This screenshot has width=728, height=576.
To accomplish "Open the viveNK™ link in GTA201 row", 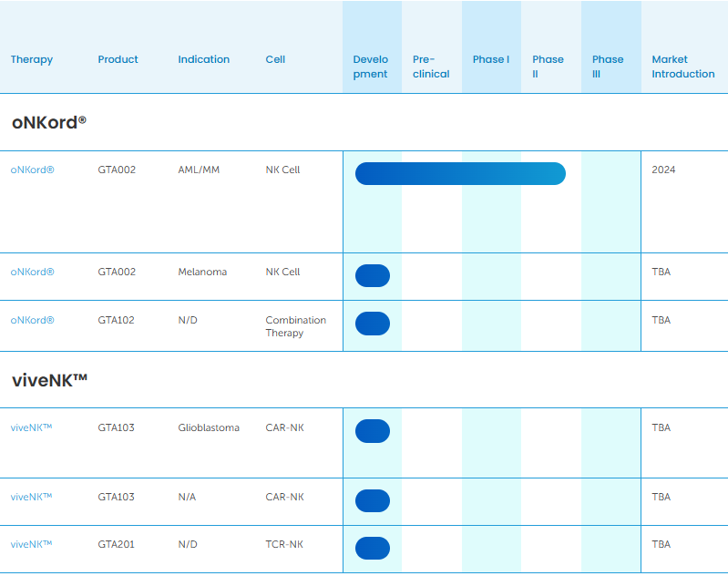I will tap(31, 544).
